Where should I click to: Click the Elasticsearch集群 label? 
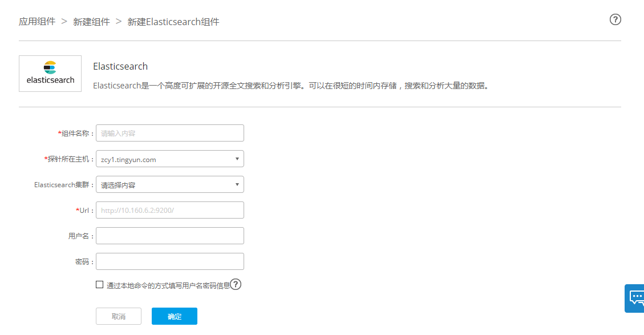coord(64,185)
